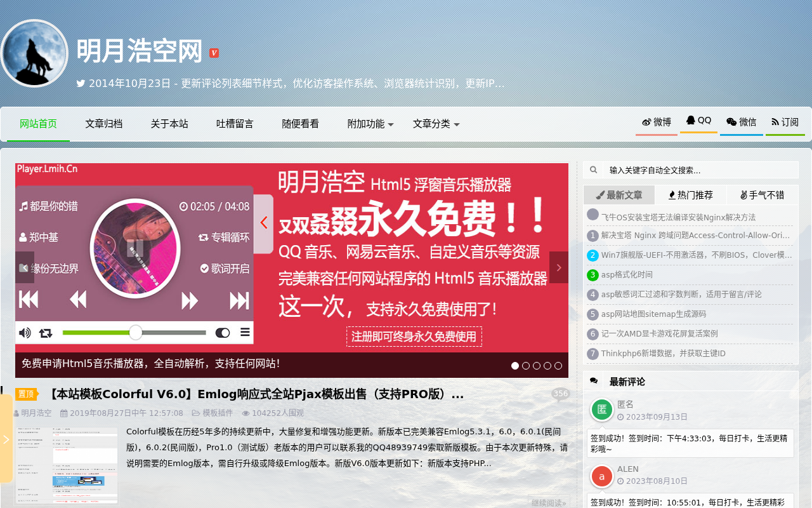Screen dimensions: 812x508
Task: Open the WeChat (微信) link
Action: click(742, 122)
